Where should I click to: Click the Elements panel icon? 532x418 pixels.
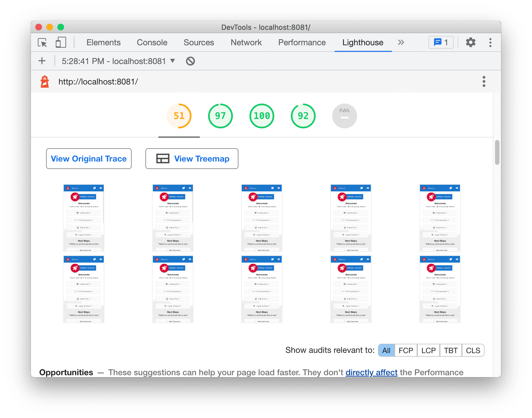pyautogui.click(x=103, y=42)
